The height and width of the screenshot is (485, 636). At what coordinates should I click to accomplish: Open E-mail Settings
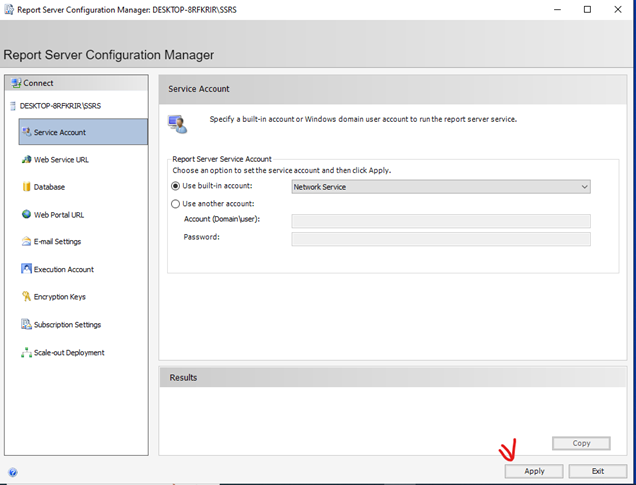(57, 242)
